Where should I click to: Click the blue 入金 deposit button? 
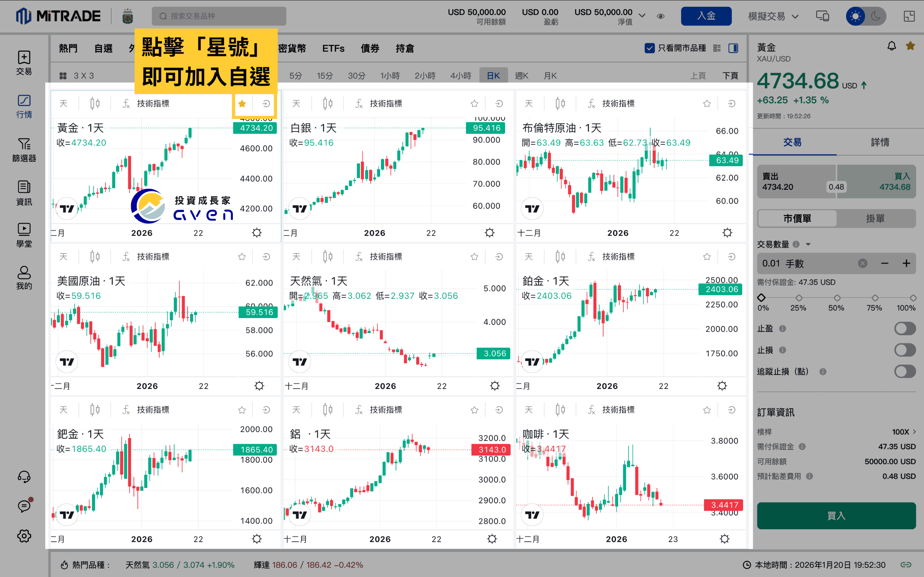tap(706, 16)
